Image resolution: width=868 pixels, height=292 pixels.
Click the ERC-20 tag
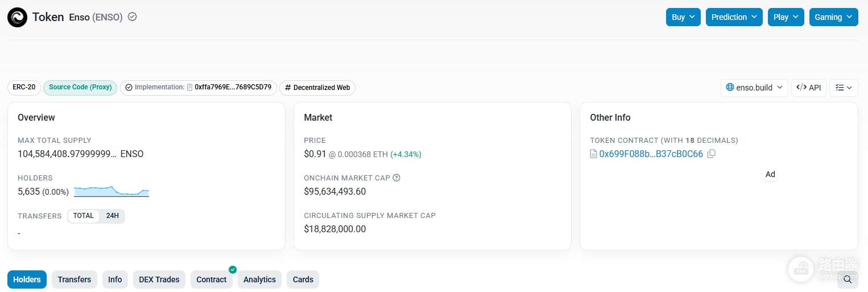24,88
